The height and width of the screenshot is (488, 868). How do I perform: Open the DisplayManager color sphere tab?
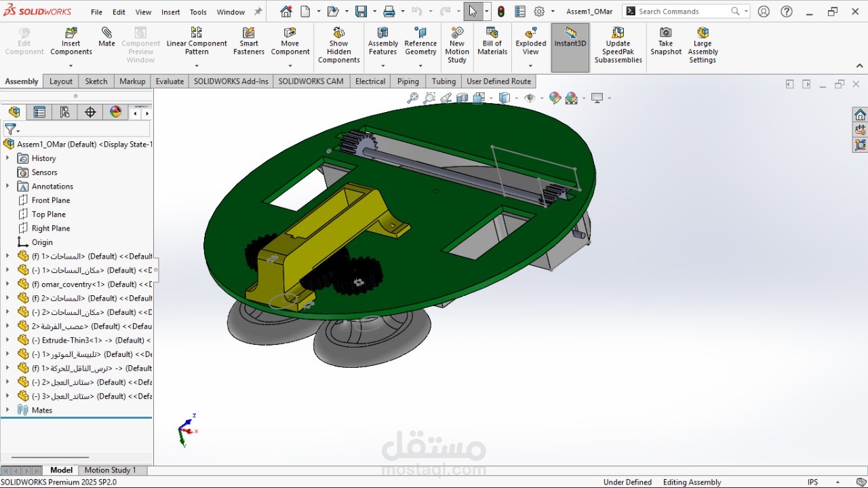click(116, 112)
